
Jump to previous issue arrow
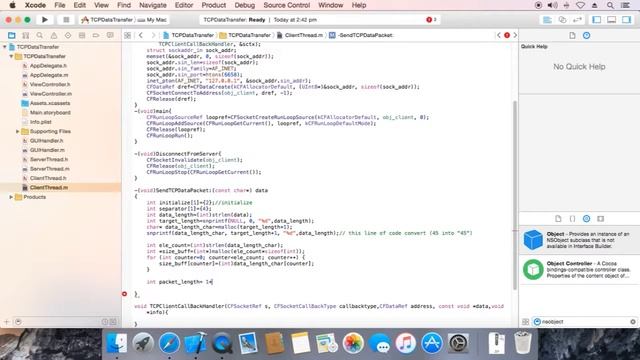pyautogui.click(x=498, y=36)
